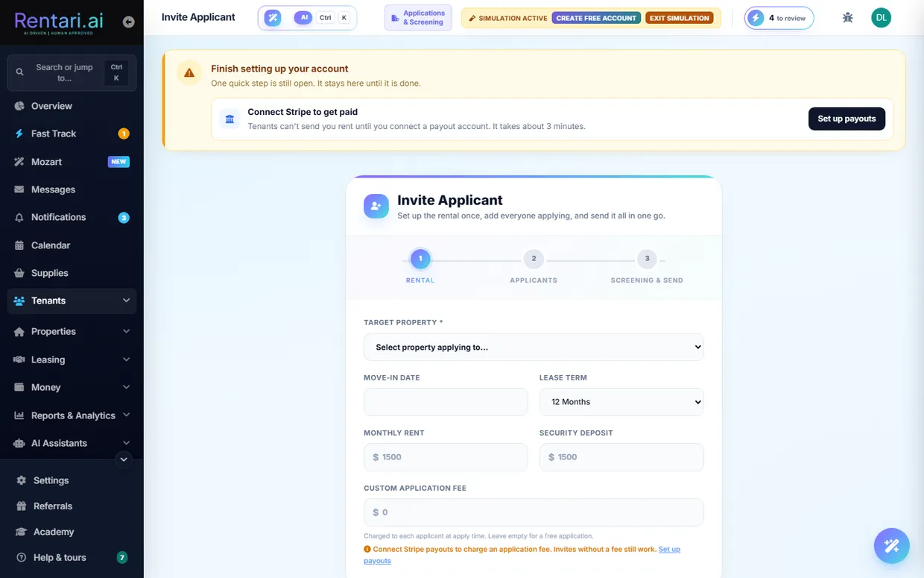The width and height of the screenshot is (924, 578).
Task: Open Referrals from the sidebar
Action: click(72, 506)
